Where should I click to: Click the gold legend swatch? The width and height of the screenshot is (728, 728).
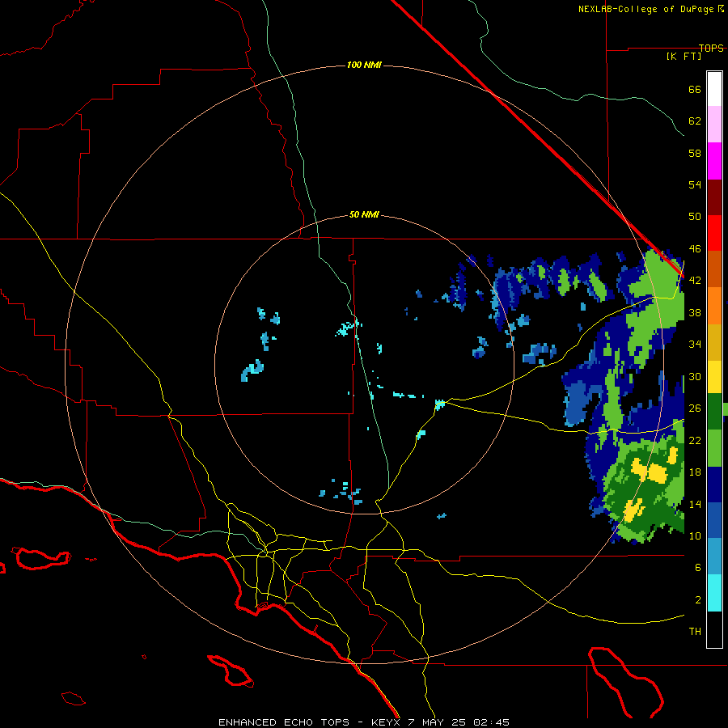coord(714,342)
